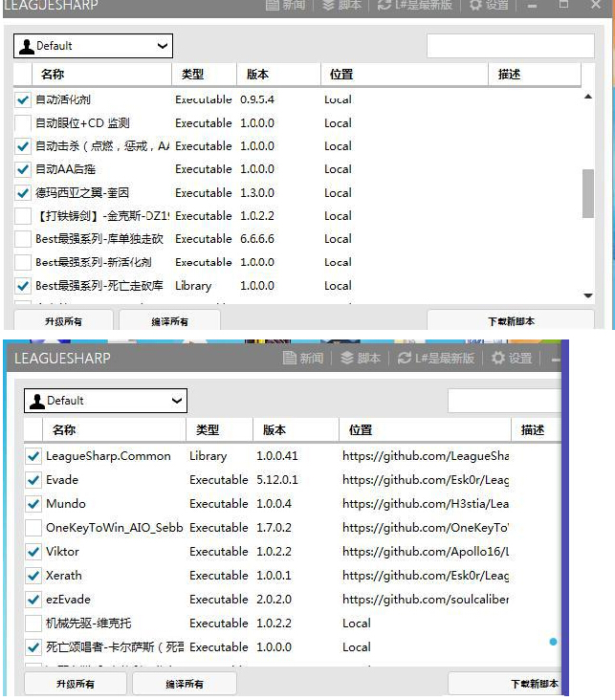This screenshot has height=700, width=615.
Task: Click scrollbar up arrow in upper list
Action: coord(587,98)
